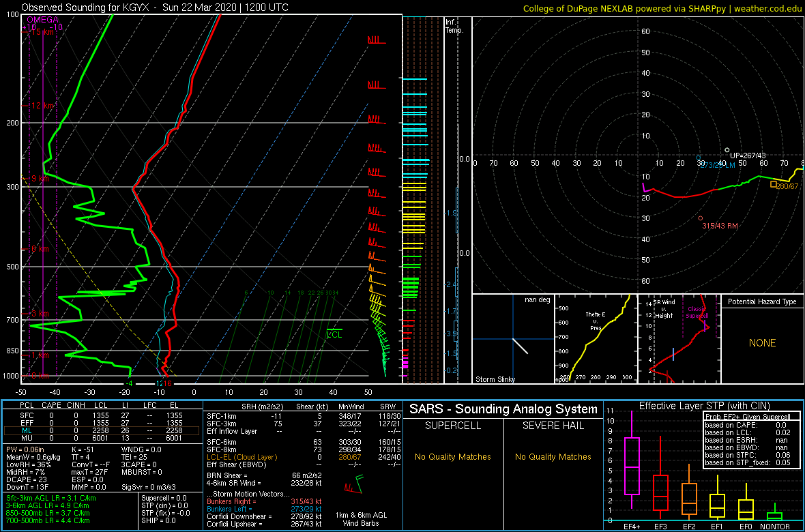The width and height of the screenshot is (805, 532).
Task: Select the SFC parcel row
Action: coord(102,415)
